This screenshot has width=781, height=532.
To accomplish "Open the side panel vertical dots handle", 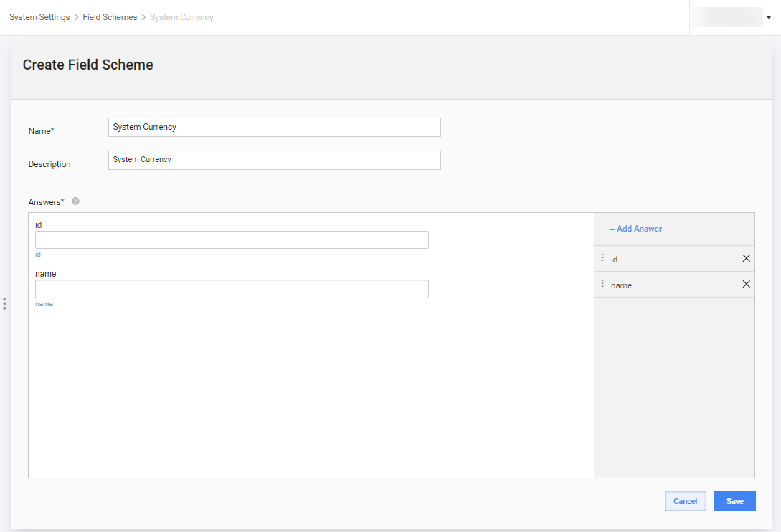I will click(4, 304).
